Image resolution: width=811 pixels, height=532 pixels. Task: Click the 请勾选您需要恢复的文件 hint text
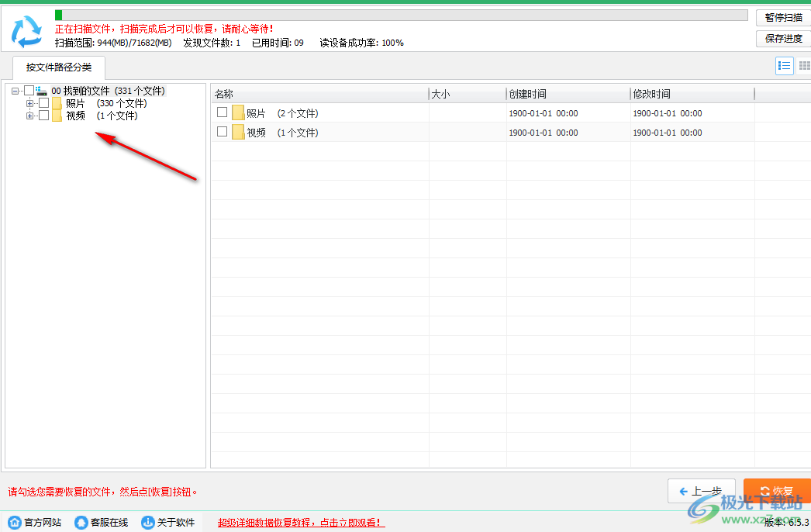[102, 492]
